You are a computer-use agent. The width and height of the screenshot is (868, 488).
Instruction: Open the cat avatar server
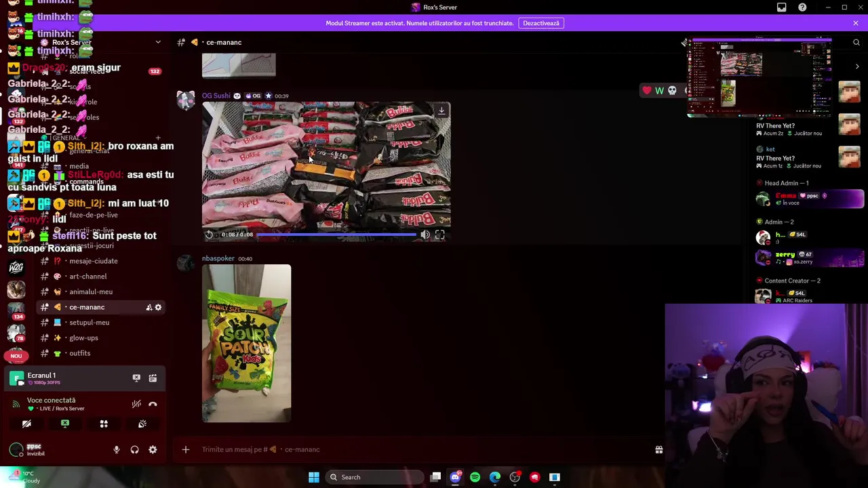pos(16,289)
